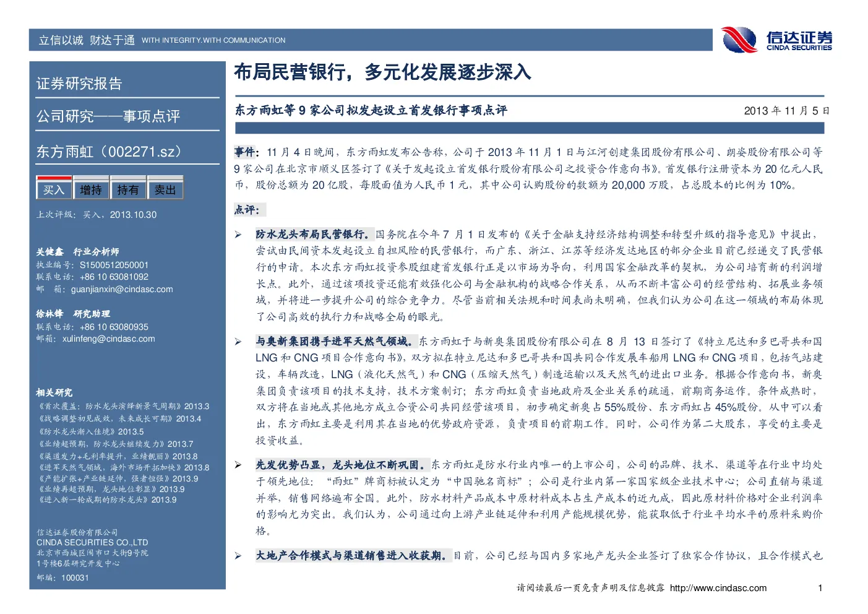Click page number 1 in the footer
This screenshot has height=614, width=868.
(820, 588)
